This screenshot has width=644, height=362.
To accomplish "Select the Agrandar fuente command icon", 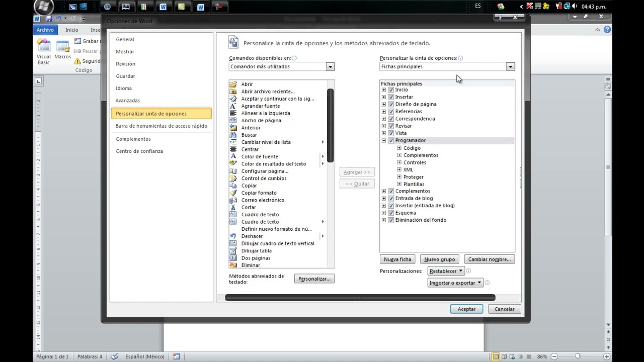I will coord(233,106).
